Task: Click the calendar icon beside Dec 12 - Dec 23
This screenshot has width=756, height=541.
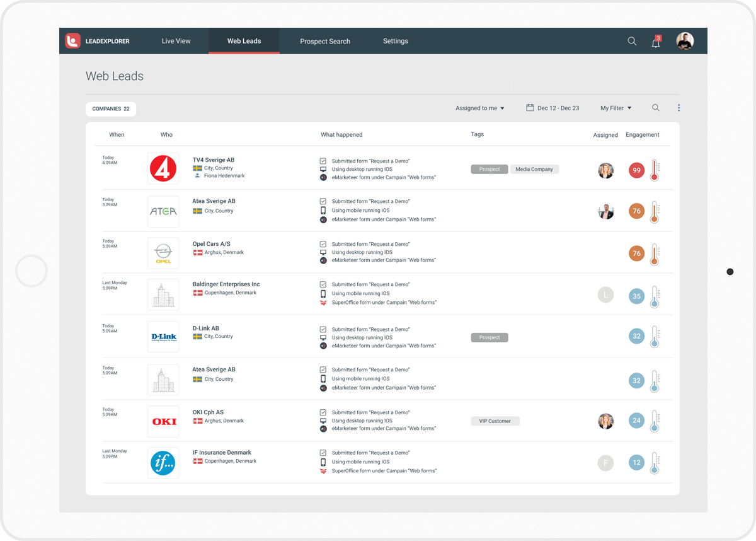Action: [x=530, y=108]
